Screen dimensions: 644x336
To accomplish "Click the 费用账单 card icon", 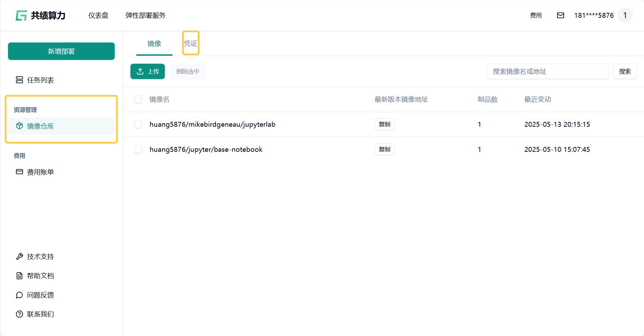I will click(19, 172).
